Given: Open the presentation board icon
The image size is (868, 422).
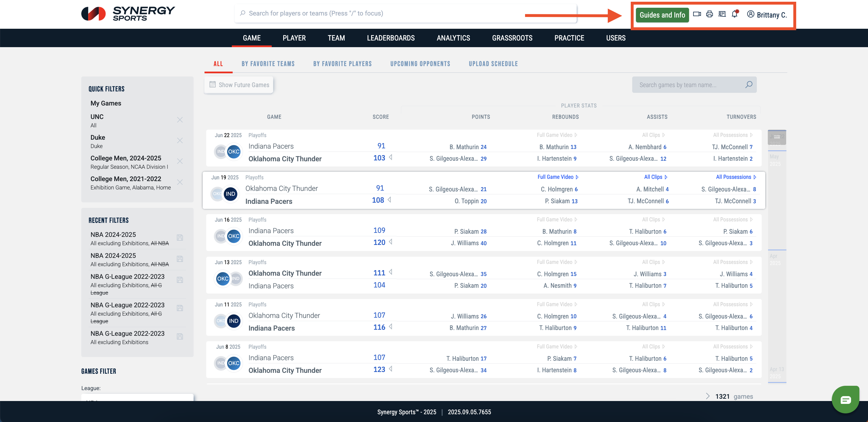Looking at the screenshot, I should (722, 14).
